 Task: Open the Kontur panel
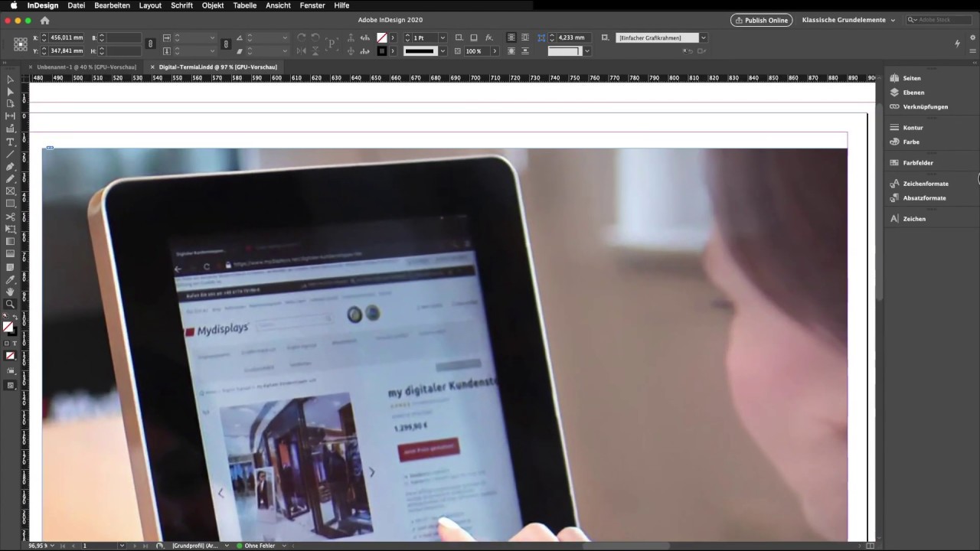point(913,128)
